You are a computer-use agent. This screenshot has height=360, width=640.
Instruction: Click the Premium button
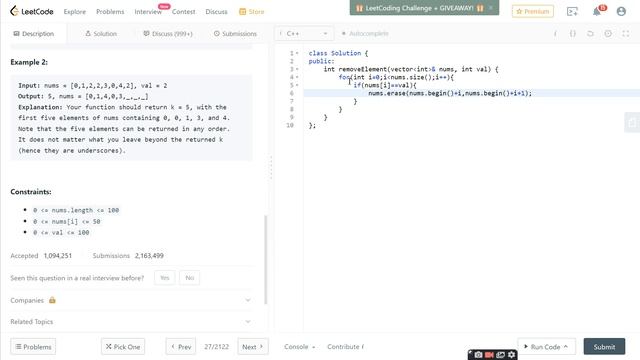(533, 11)
